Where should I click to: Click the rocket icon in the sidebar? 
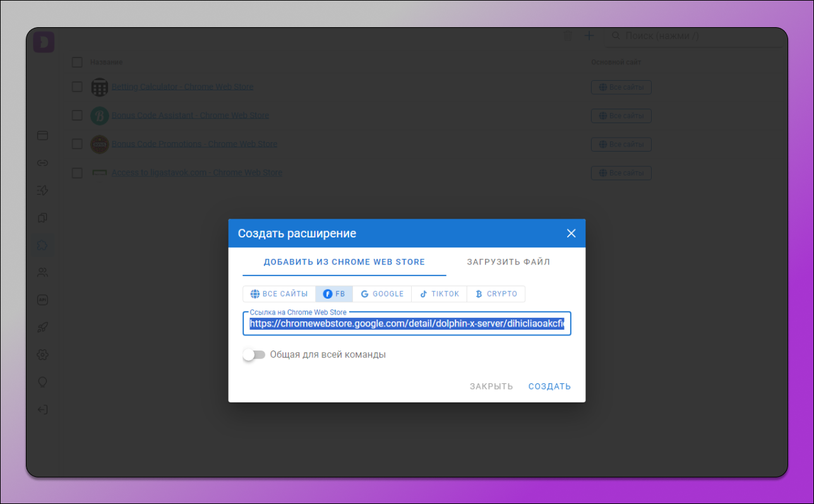(43, 327)
